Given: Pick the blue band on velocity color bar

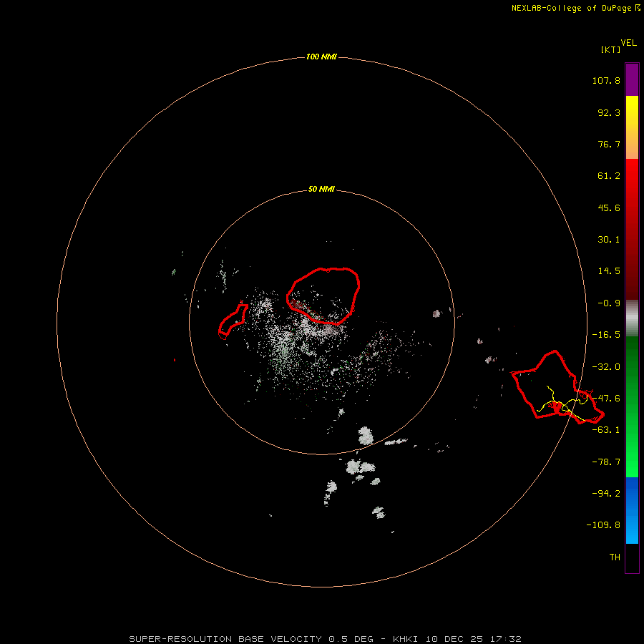Looking at the screenshot, I should click(632, 510).
